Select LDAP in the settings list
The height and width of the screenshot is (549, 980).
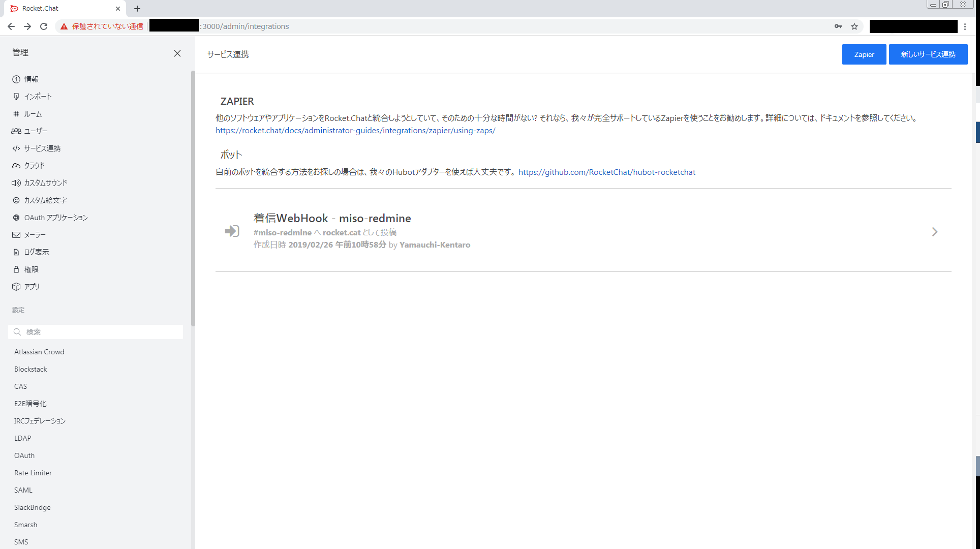[x=23, y=438]
